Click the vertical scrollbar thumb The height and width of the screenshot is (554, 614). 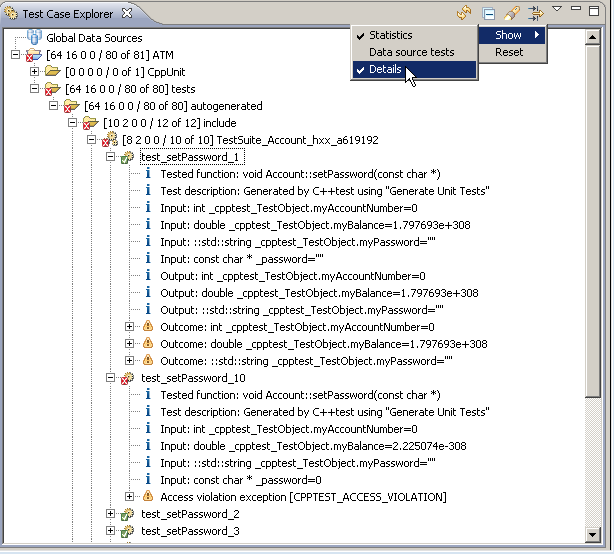pos(592,221)
